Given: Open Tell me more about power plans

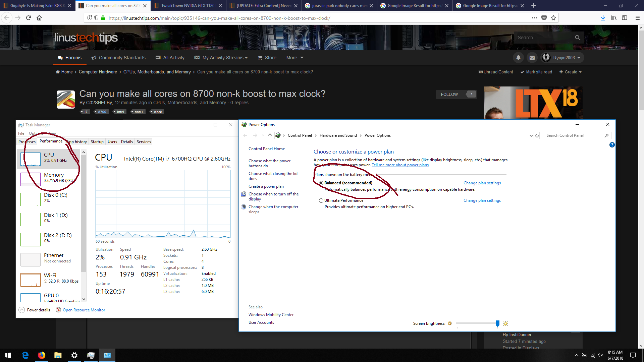Looking at the screenshot, I should [400, 165].
